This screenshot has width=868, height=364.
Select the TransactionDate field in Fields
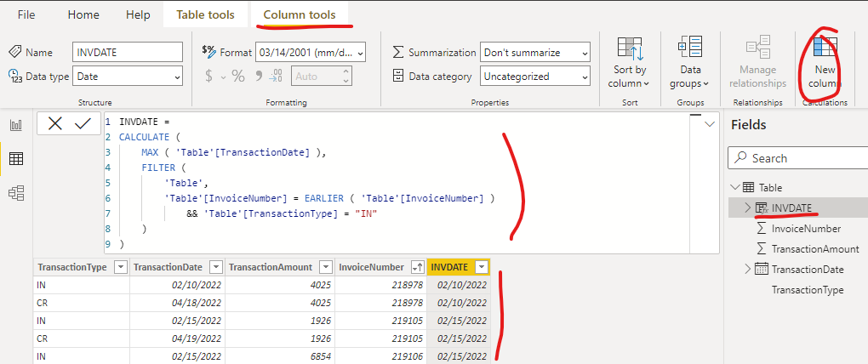(x=808, y=270)
